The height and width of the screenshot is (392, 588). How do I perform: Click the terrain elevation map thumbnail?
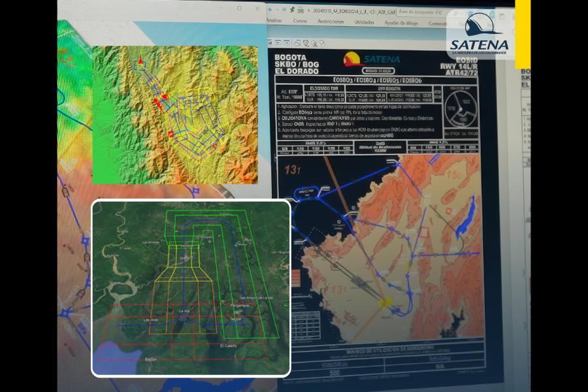(x=175, y=115)
